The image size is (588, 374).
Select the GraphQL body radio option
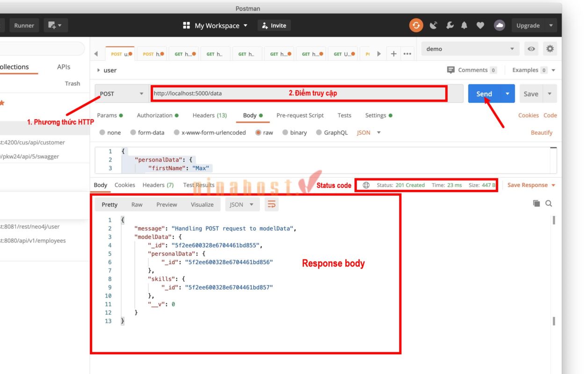319,133
